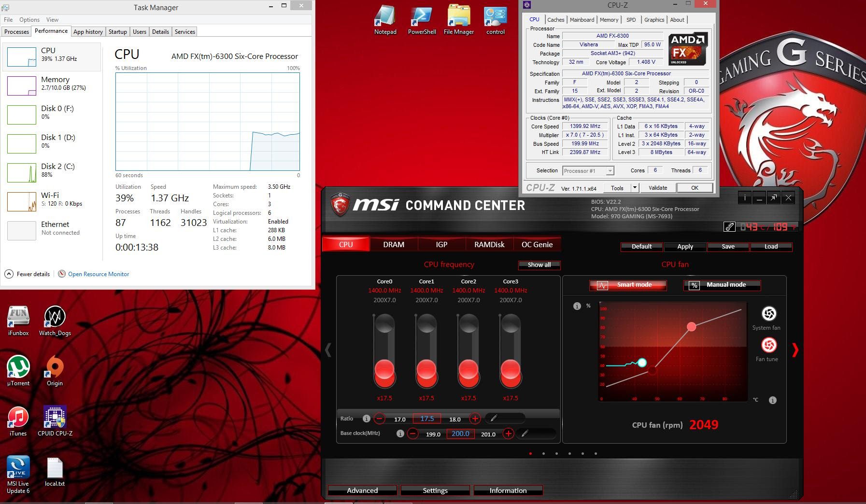This screenshot has width=866, height=504.
Task: Click the Apply button in Command Center
Action: click(685, 247)
